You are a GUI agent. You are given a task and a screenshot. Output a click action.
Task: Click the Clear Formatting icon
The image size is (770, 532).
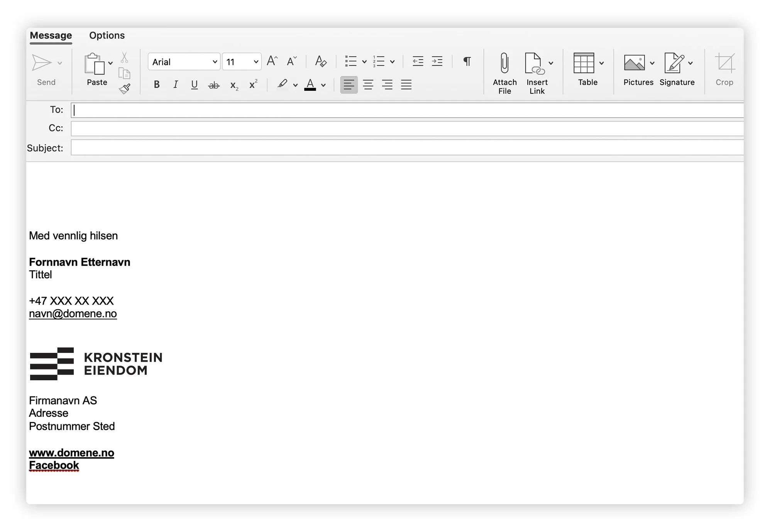[320, 61]
